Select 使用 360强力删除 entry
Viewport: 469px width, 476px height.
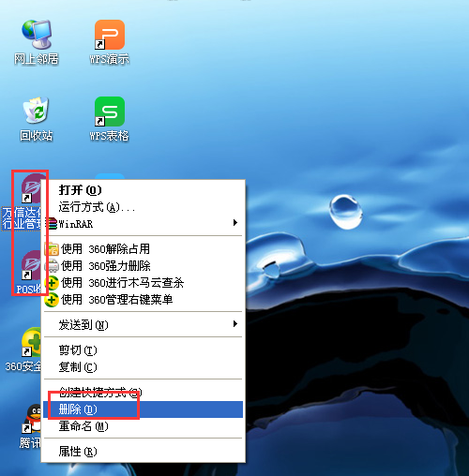click(x=143, y=266)
